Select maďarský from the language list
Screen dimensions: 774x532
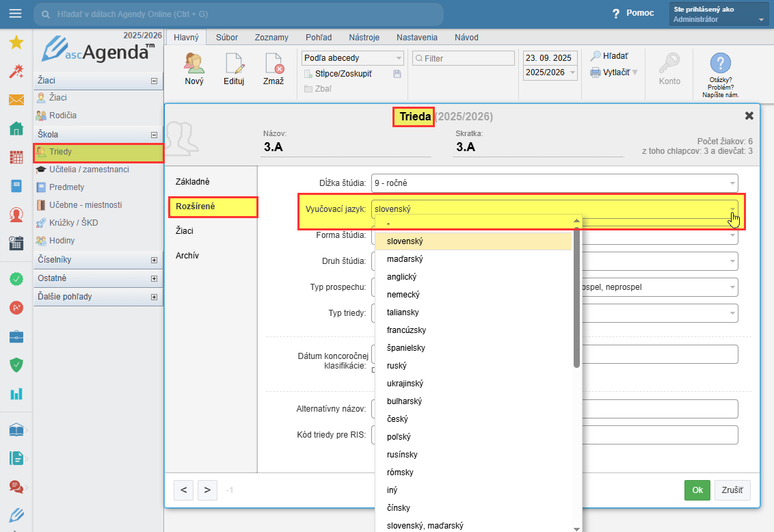[405, 259]
